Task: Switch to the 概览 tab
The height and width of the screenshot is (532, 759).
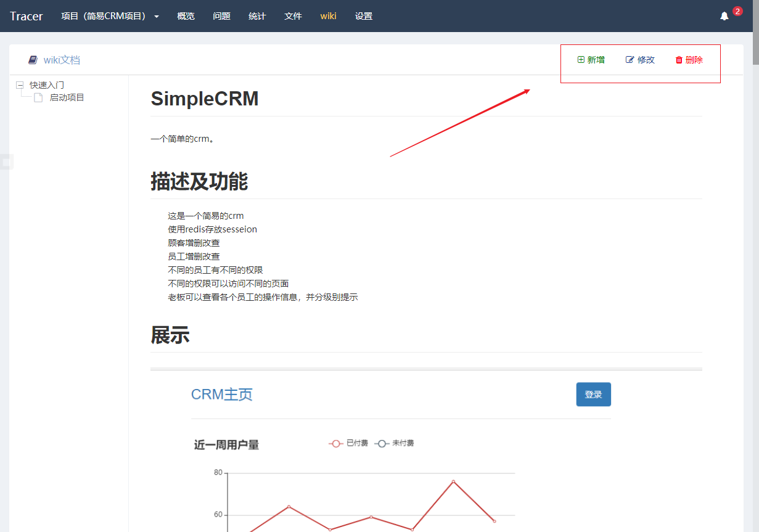Action: (186, 16)
